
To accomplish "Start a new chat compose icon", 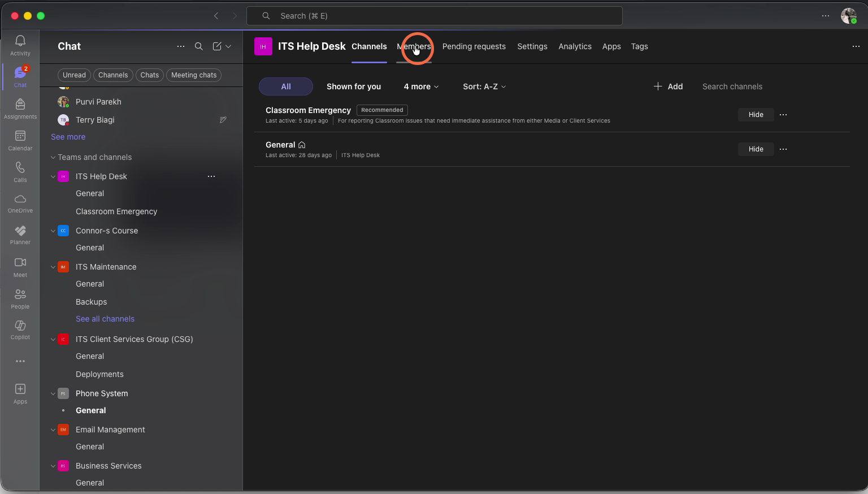I will [217, 46].
